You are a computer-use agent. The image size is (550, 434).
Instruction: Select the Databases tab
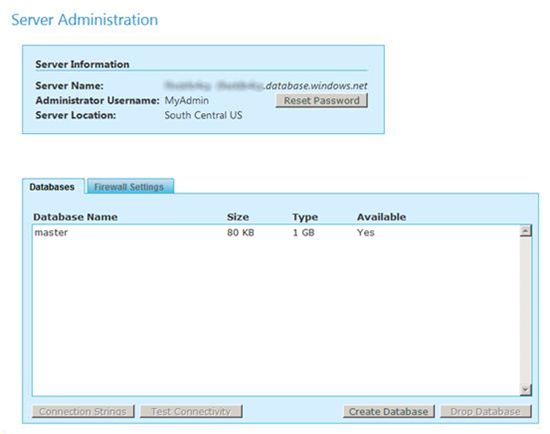point(53,186)
